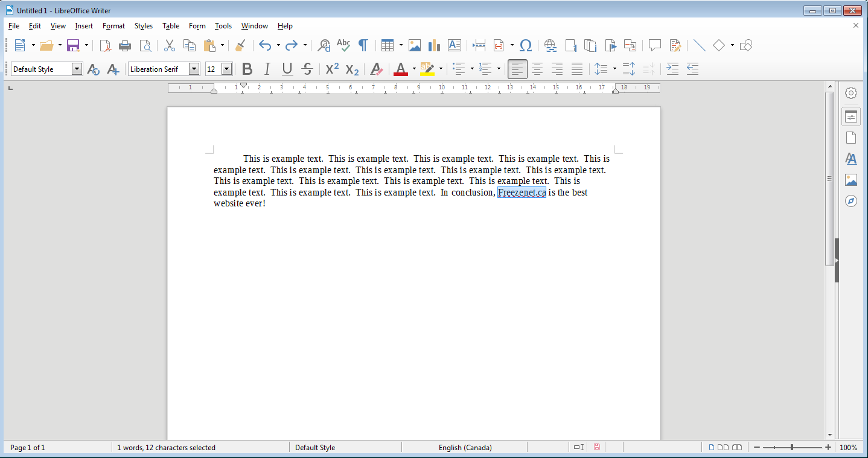Image resolution: width=868 pixels, height=458 pixels.
Task: Toggle superscript formatting
Action: click(332, 69)
